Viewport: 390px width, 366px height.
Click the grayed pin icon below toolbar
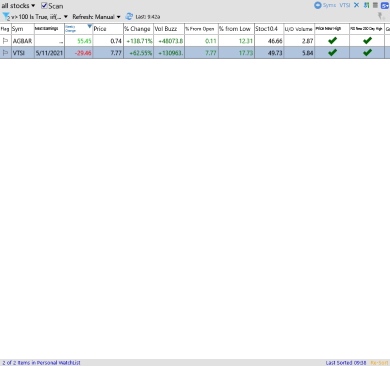tap(381, 16)
